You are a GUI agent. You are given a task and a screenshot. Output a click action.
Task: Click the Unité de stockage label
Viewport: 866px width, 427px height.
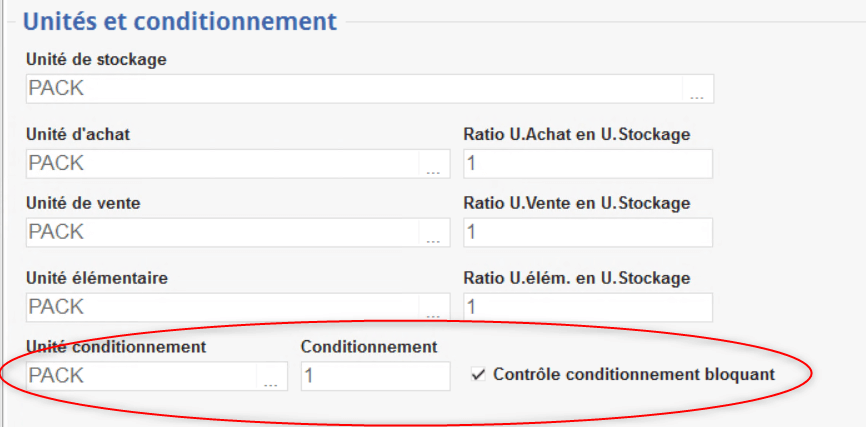pos(96,59)
